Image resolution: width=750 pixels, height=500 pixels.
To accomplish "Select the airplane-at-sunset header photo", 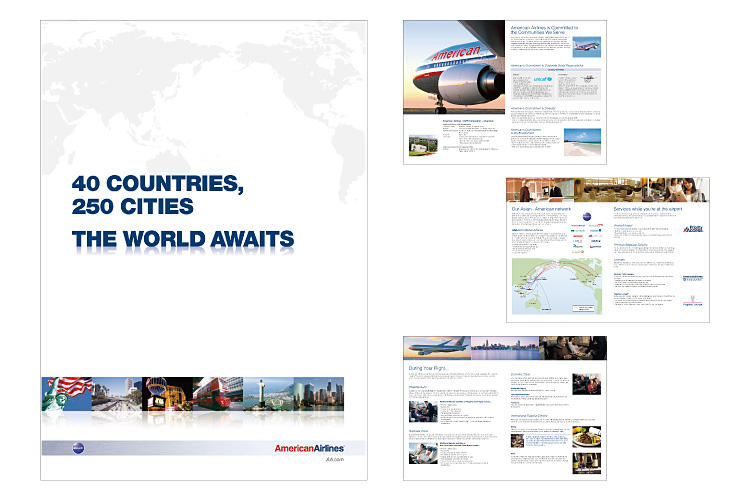I will pos(437,348).
